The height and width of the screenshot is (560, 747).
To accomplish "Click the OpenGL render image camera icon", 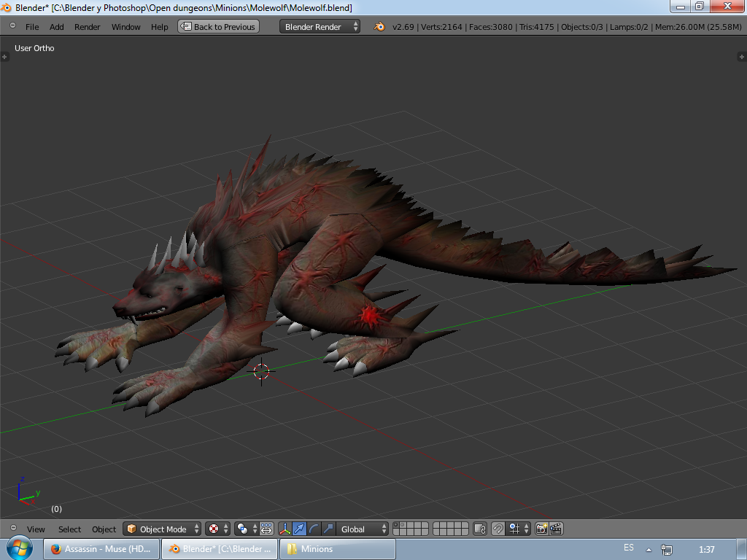I will click(542, 529).
